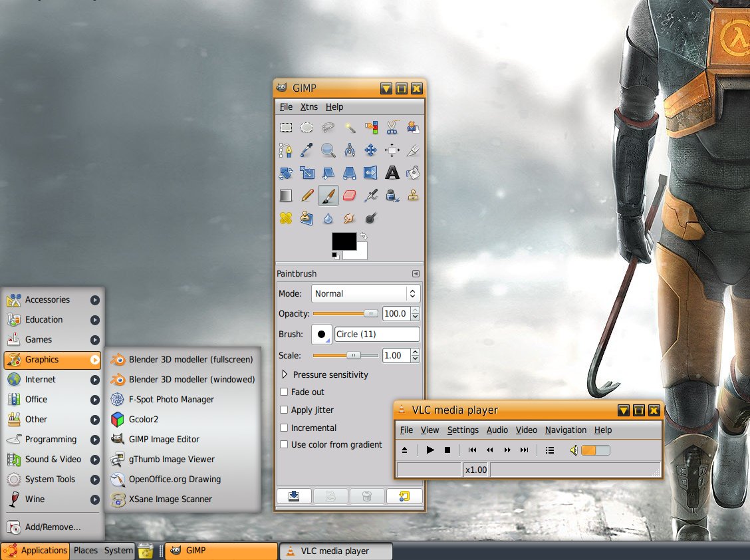Select the Smudge tool

click(350, 218)
